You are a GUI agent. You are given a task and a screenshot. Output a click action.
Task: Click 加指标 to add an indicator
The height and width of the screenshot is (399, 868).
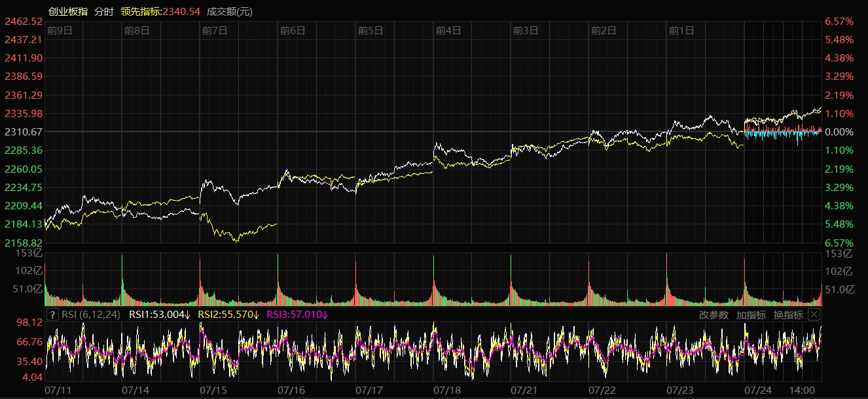[751, 315]
